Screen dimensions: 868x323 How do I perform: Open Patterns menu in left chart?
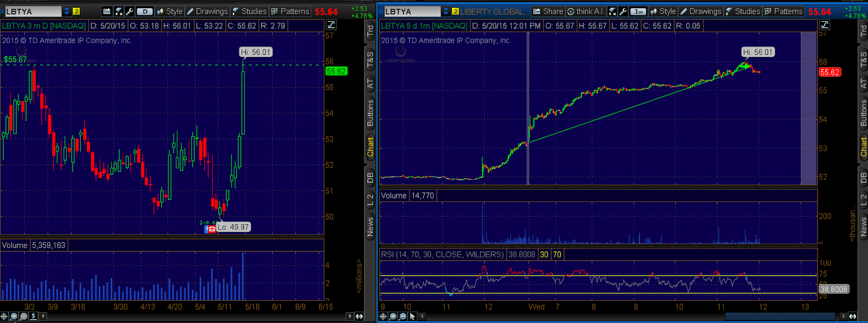click(290, 11)
